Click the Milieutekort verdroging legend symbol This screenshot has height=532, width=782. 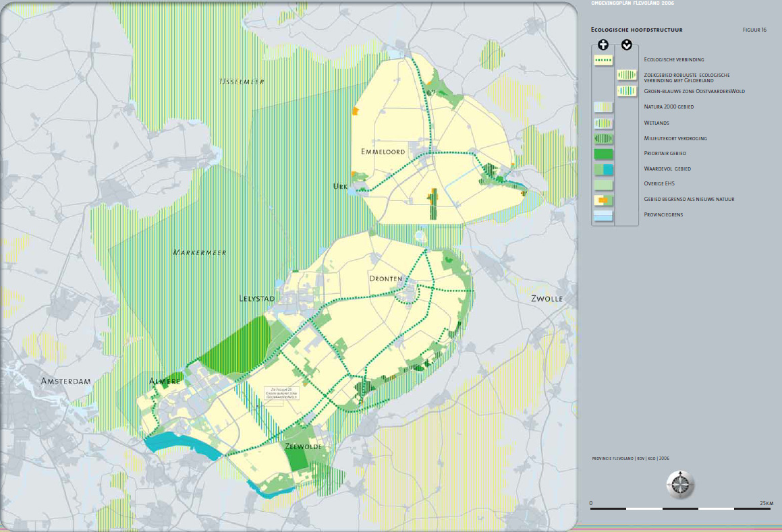(603, 138)
